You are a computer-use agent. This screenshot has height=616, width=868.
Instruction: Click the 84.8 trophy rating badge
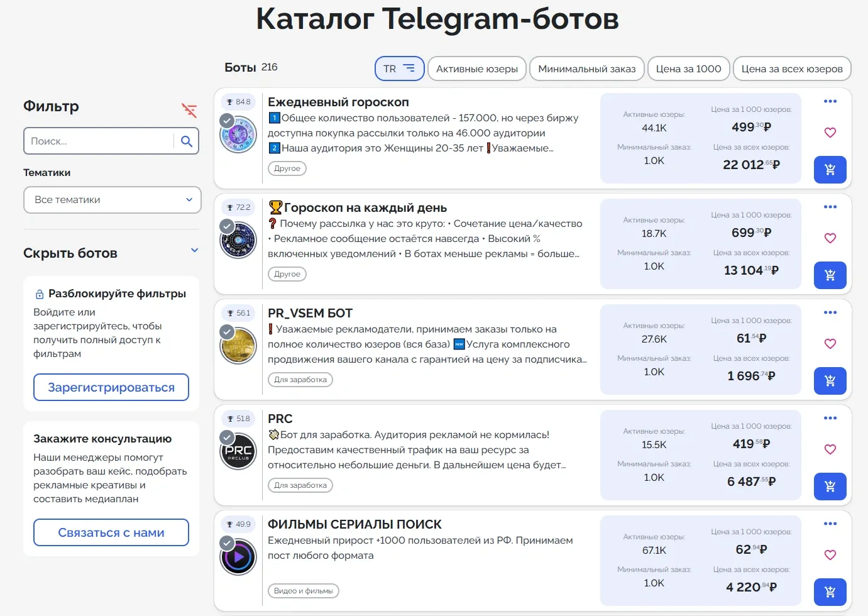[x=238, y=102]
